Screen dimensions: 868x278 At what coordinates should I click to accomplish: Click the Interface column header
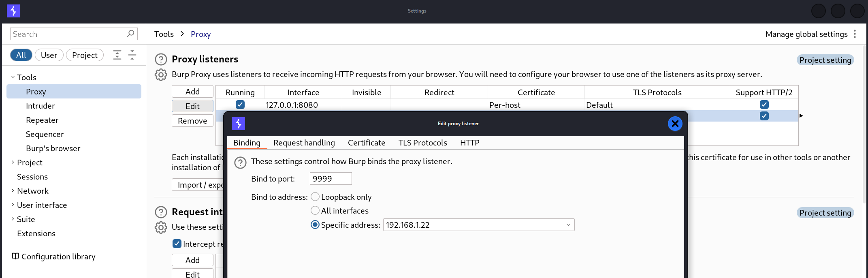[x=303, y=92]
